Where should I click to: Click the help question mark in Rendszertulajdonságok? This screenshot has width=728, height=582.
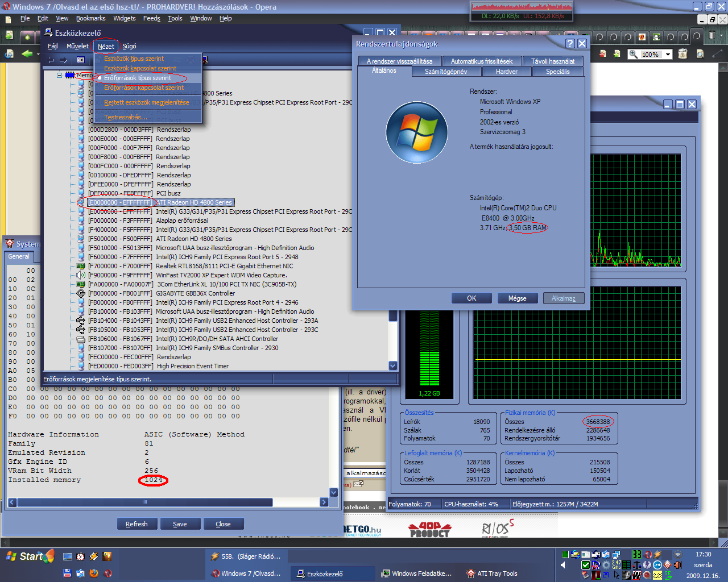click(570, 44)
